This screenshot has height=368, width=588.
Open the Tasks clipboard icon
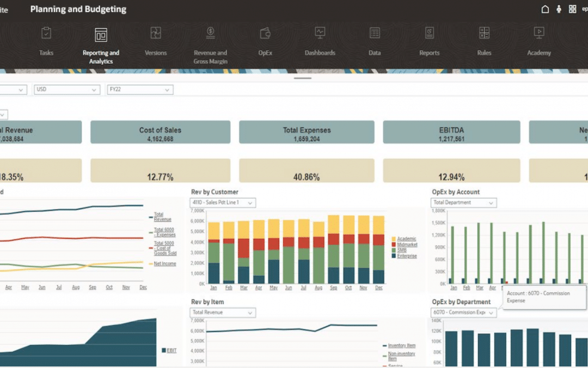pyautogui.click(x=46, y=33)
